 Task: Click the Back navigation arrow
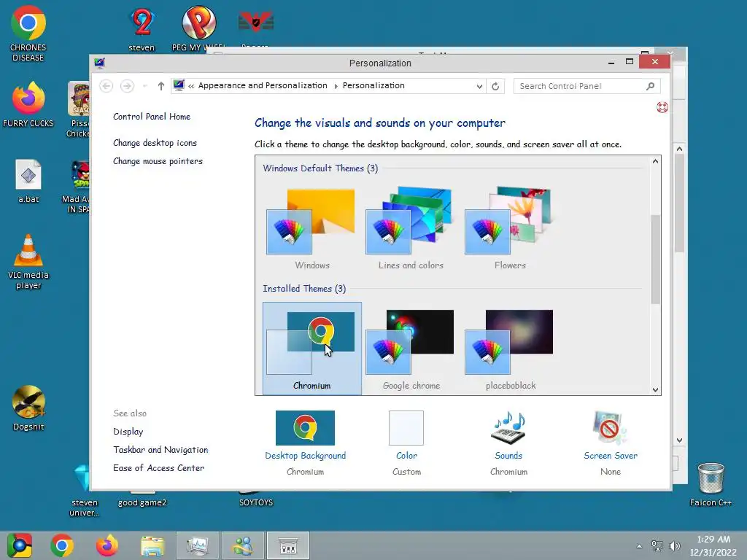(x=107, y=86)
